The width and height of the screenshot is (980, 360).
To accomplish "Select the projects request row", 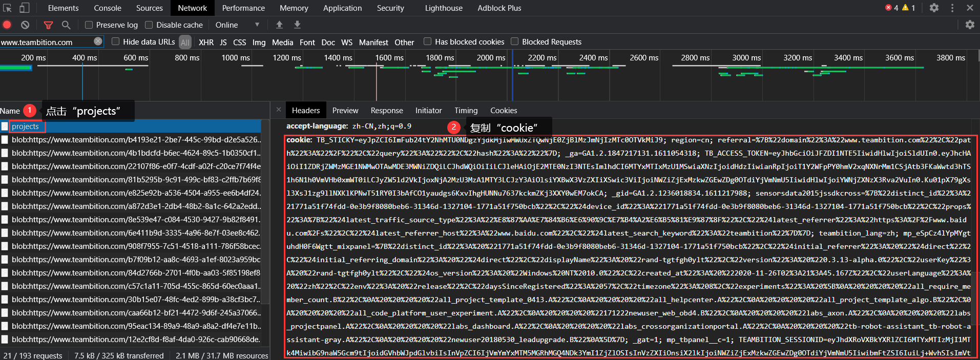I will pos(26,126).
